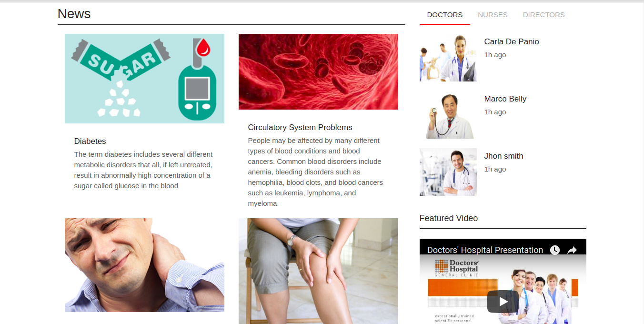644x324 pixels.
Task: Open the Diabetes article title
Action: click(90, 141)
